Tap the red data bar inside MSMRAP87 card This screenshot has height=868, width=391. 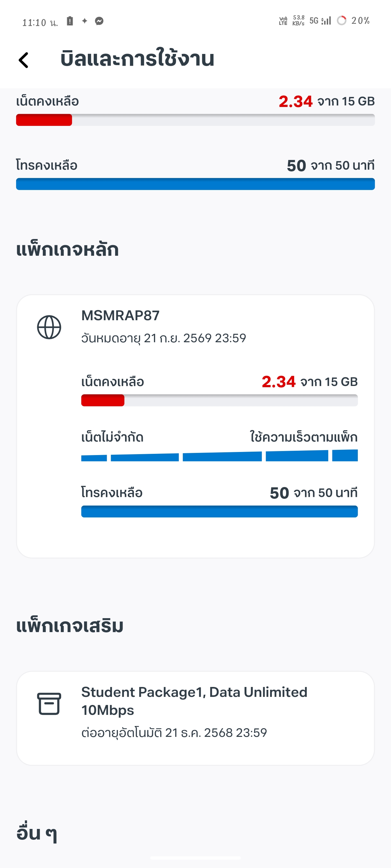pos(219,400)
